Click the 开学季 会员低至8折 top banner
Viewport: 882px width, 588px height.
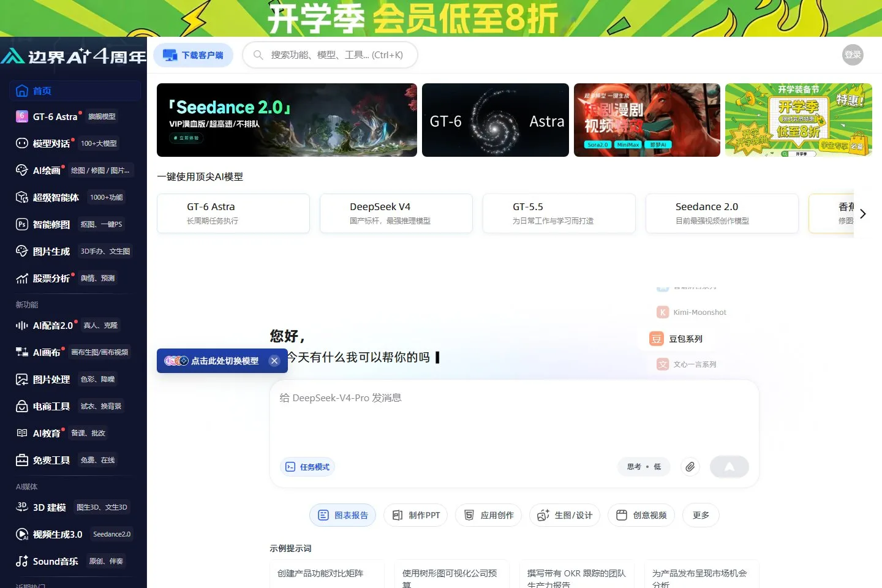click(x=441, y=18)
